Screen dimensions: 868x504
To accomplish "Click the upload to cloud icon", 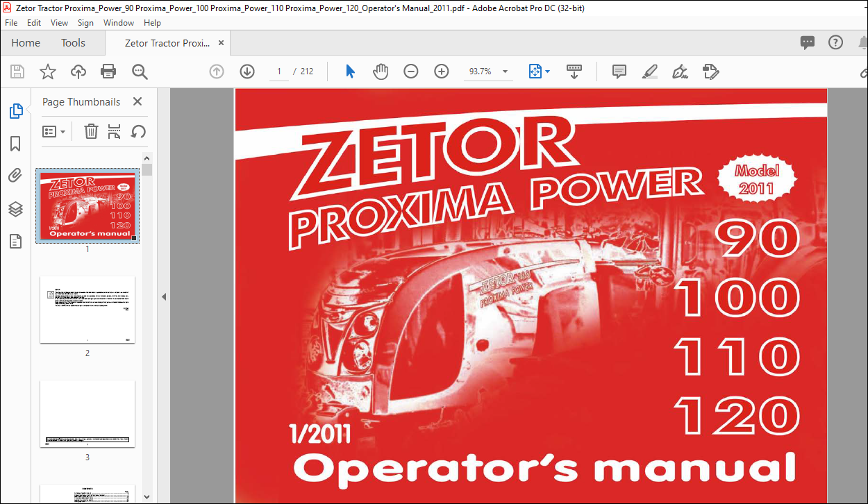I will tap(78, 72).
